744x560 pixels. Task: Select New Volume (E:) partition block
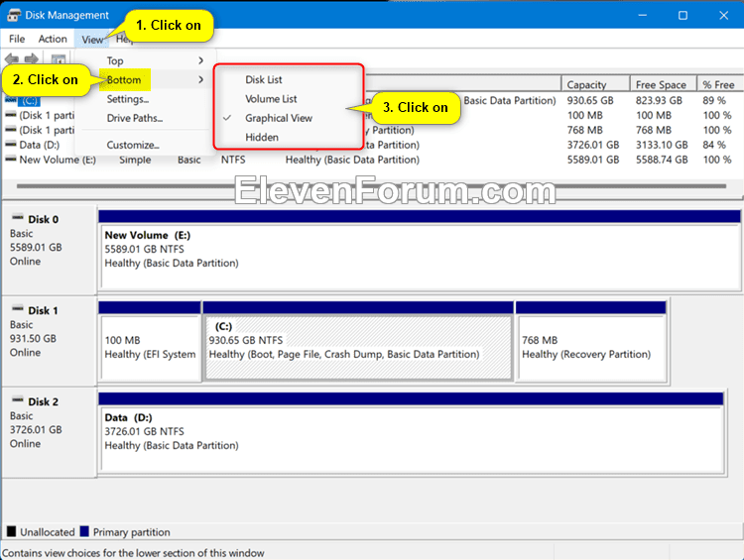click(x=420, y=250)
